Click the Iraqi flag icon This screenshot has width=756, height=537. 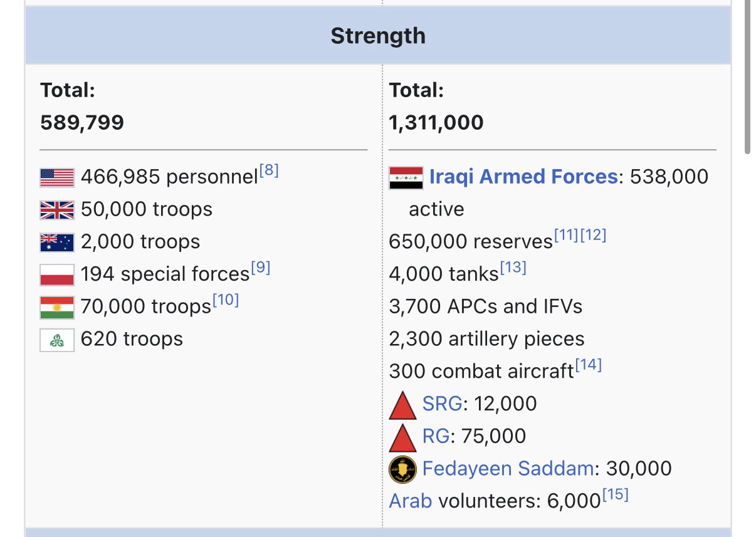pos(406,177)
